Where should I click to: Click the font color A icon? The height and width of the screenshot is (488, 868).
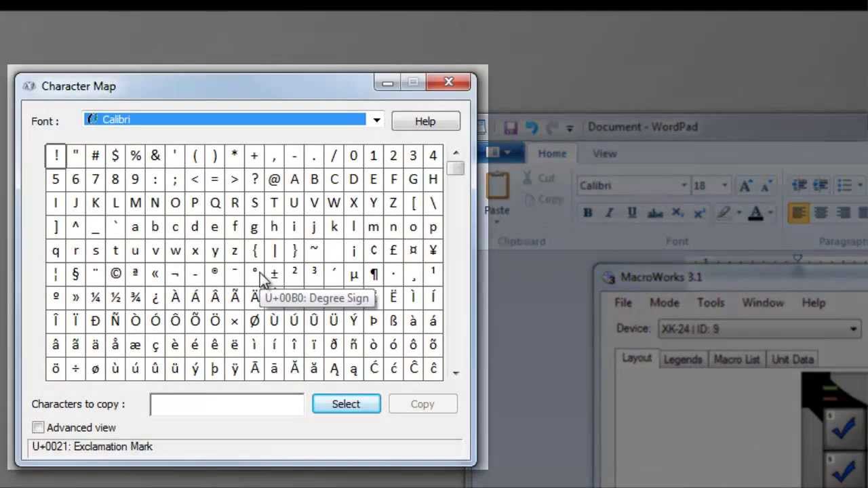756,213
